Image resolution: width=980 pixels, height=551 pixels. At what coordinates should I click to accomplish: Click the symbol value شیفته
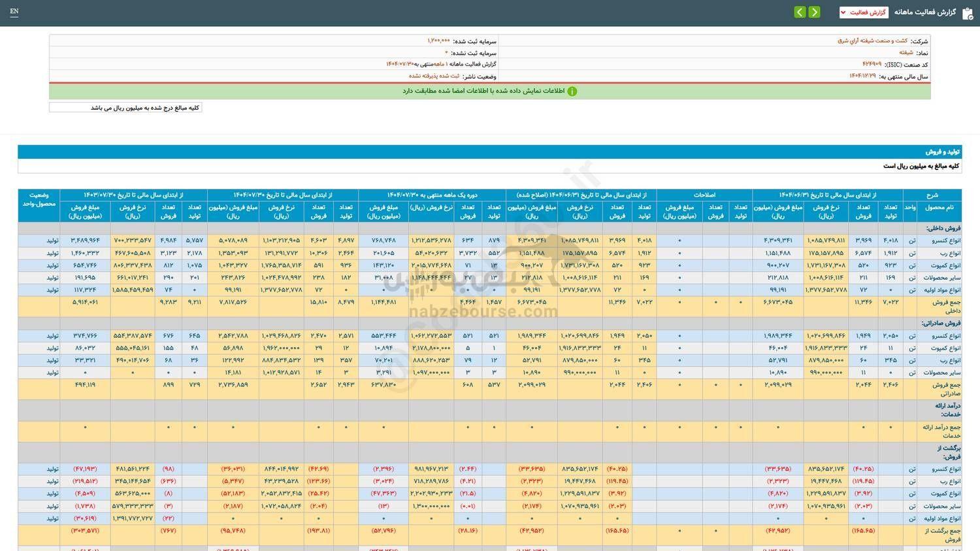pos(906,52)
